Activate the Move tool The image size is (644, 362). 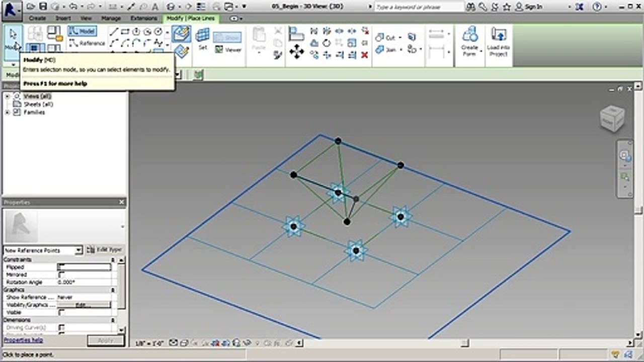(x=297, y=51)
